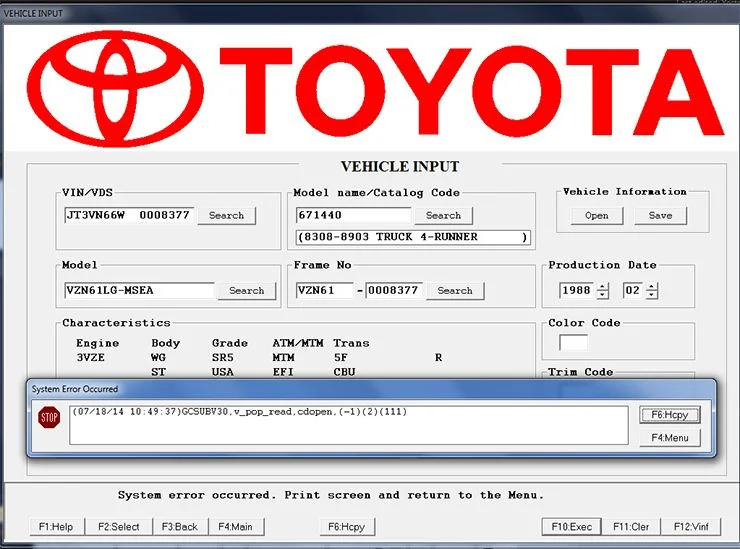Click the MTM characteristic value
The image size is (740, 549).
coord(283,358)
